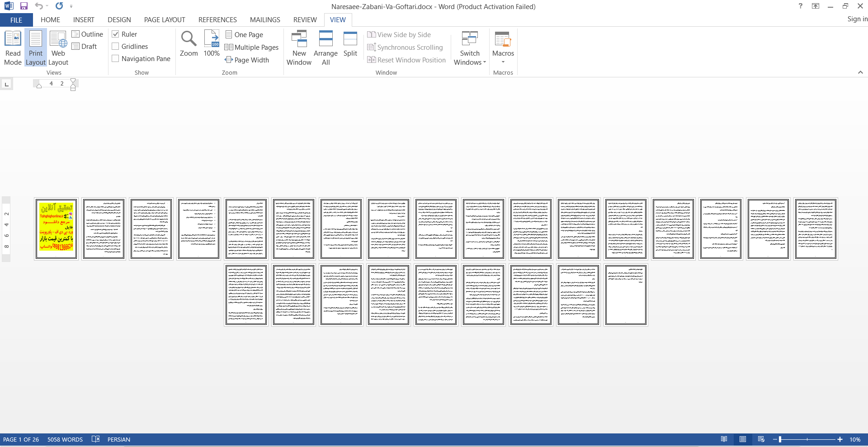This screenshot has width=868, height=447.
Task: Click zoom out minus button
Action: click(x=775, y=439)
